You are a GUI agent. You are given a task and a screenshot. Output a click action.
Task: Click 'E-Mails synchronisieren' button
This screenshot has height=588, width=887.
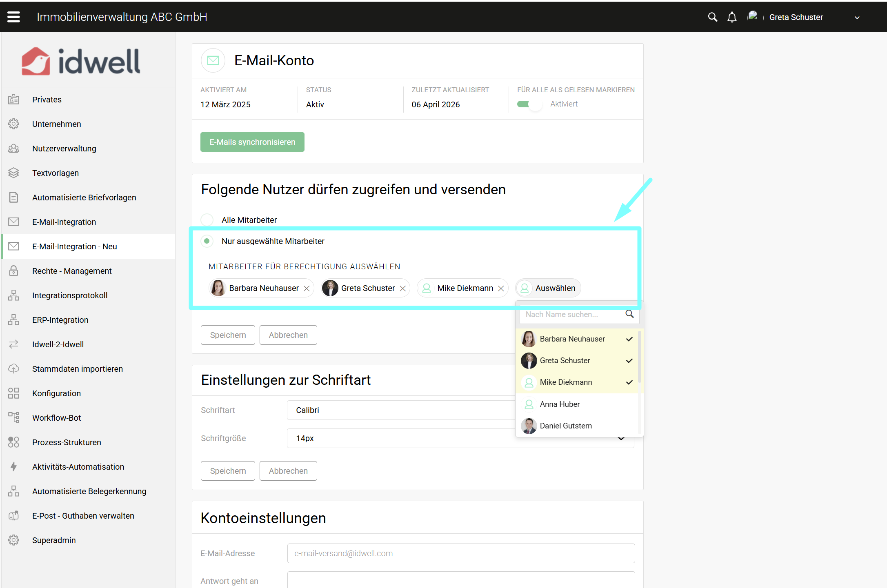tap(252, 142)
